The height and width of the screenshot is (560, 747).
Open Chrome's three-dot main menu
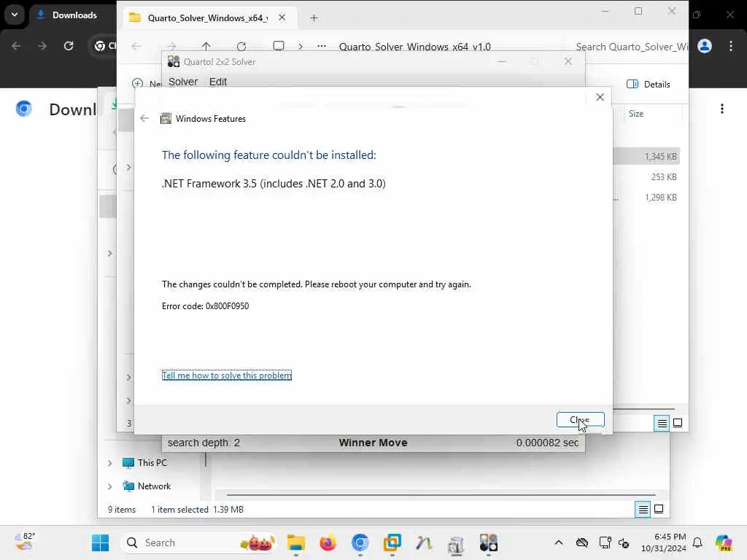click(x=730, y=46)
